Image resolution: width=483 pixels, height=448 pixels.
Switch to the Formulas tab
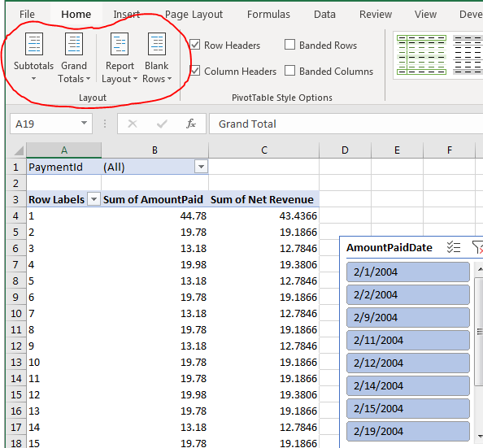[x=268, y=14]
